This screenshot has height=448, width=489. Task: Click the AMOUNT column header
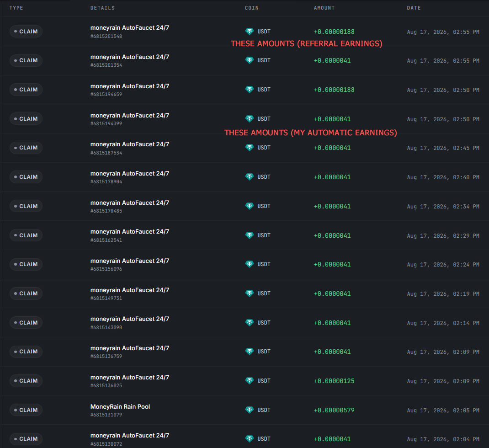point(324,8)
